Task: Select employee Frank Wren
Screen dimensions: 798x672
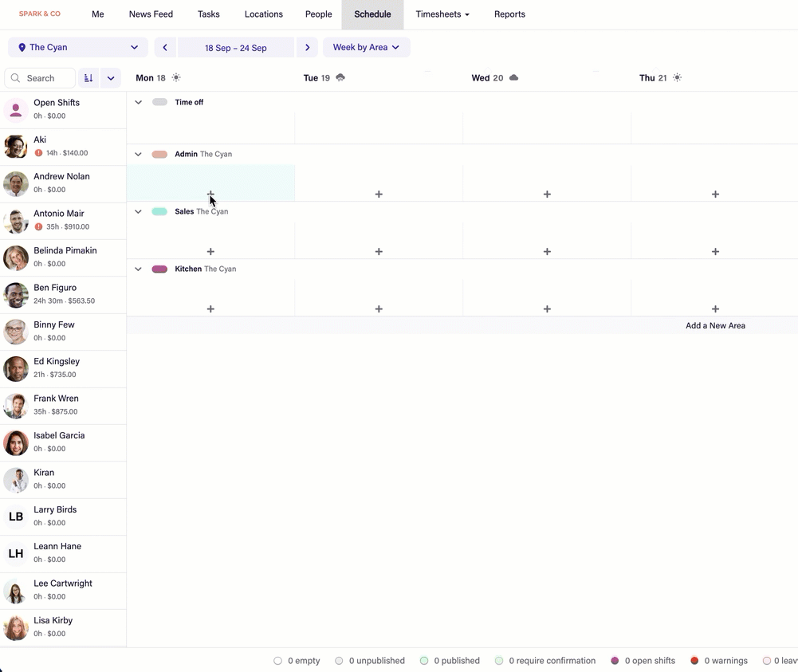Action: (x=63, y=406)
